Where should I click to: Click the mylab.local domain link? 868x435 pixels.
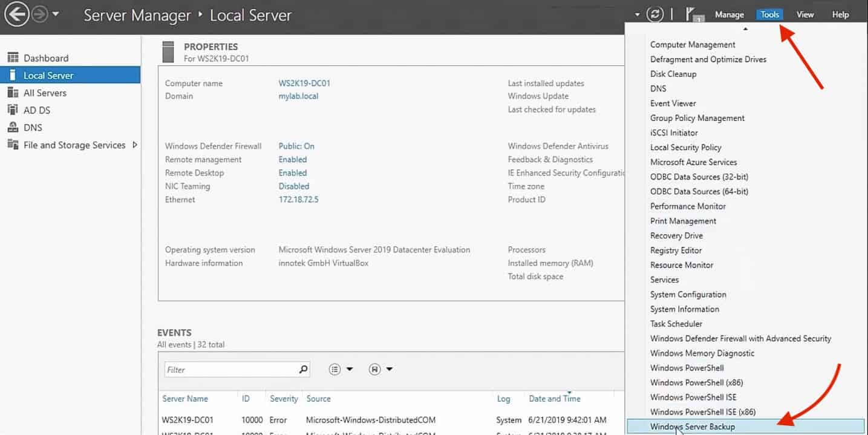[x=298, y=96]
